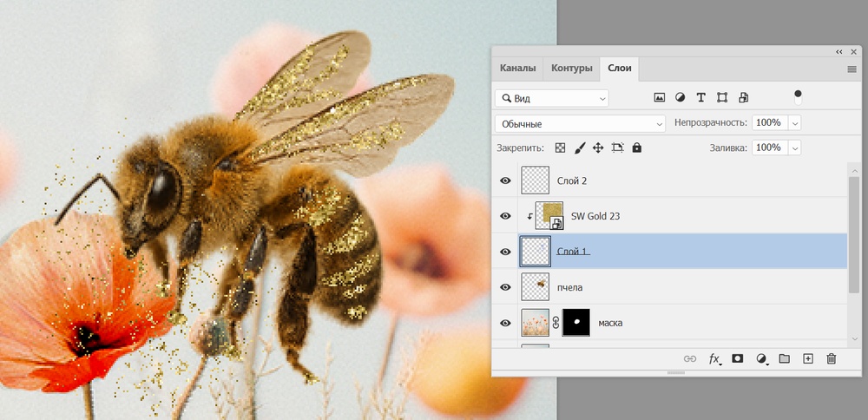Select the black mask thumbnail on маска layer
The image size is (868, 420).
click(576, 323)
